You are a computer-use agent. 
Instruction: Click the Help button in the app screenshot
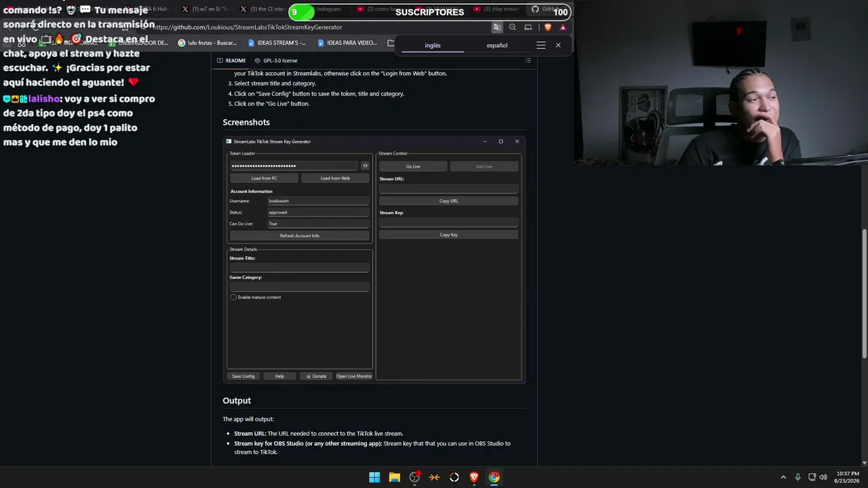pyautogui.click(x=279, y=376)
